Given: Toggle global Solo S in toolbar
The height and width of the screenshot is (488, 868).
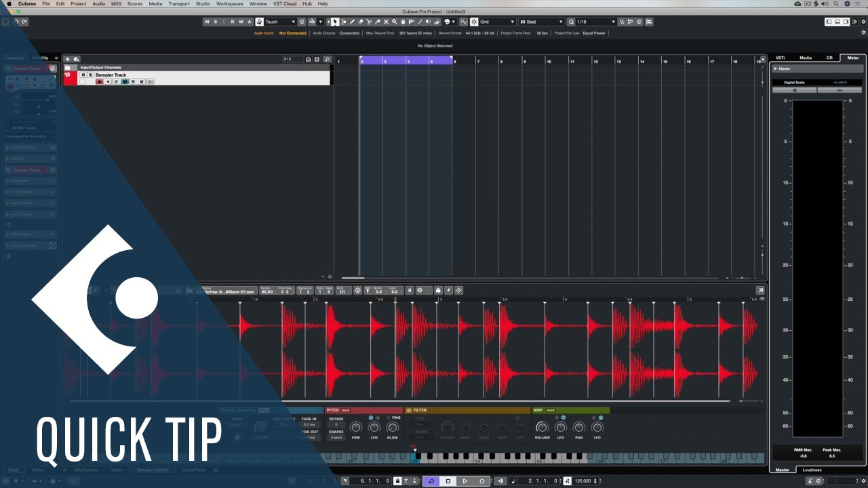Looking at the screenshot, I should (x=216, y=22).
